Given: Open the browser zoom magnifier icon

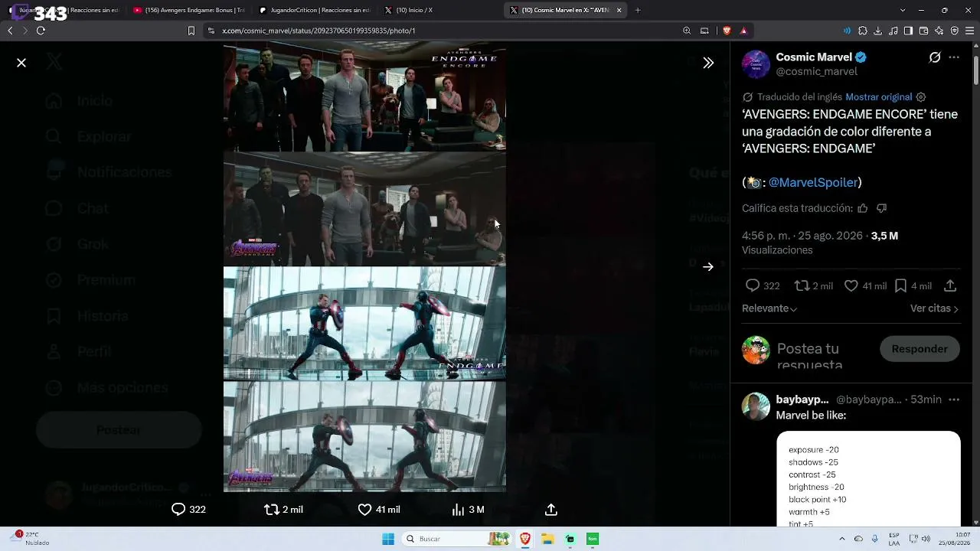Looking at the screenshot, I should [x=687, y=31].
